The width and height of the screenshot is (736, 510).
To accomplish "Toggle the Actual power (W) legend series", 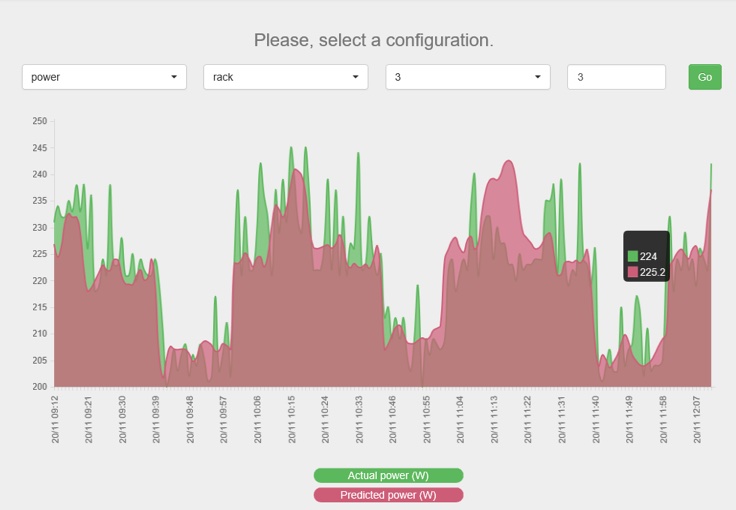I will [388, 475].
